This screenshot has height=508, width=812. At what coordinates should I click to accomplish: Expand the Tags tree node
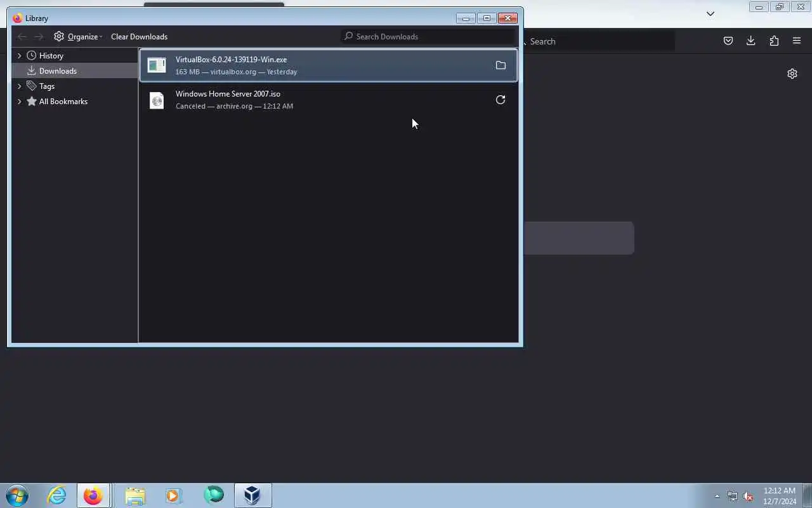click(19, 86)
